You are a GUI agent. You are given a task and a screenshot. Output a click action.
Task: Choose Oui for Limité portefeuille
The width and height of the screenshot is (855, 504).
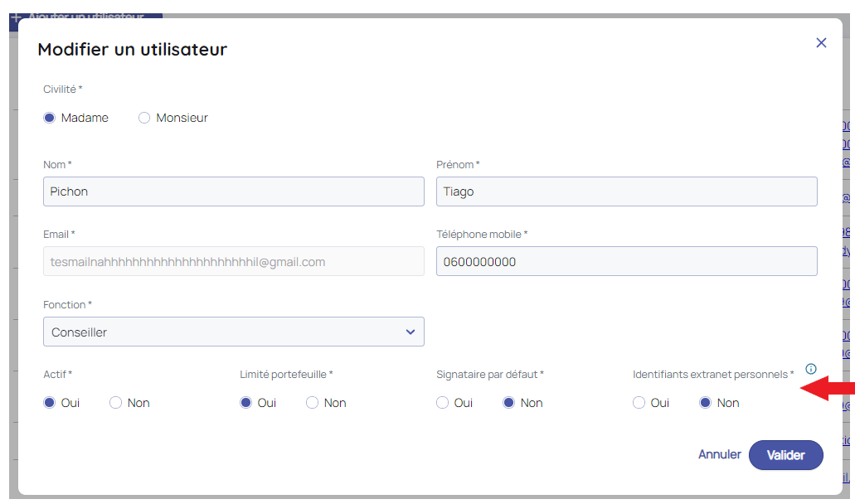246,403
